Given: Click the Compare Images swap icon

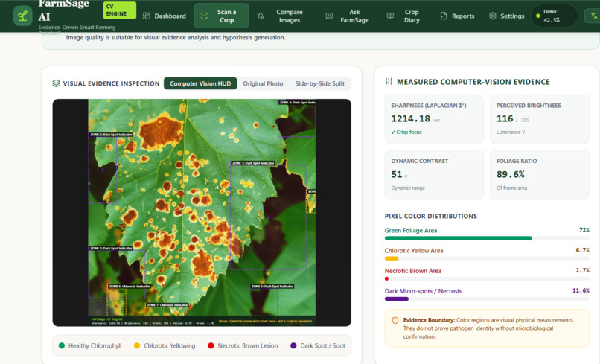Looking at the screenshot, I should point(261,16).
